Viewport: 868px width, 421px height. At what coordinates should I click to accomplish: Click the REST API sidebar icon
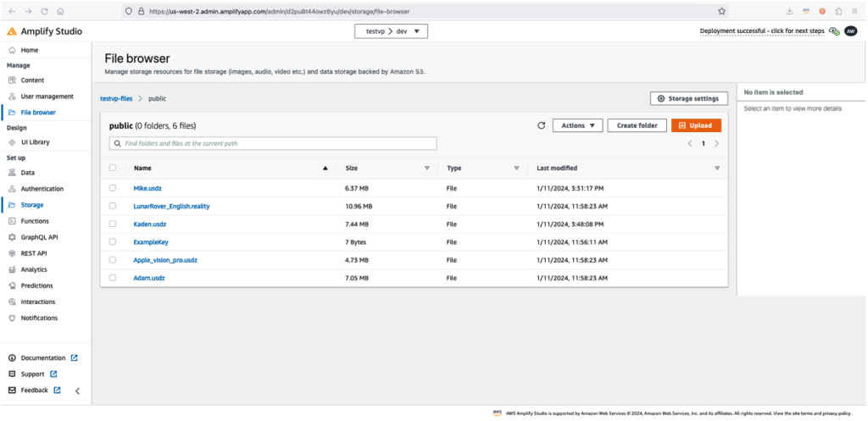tap(12, 253)
